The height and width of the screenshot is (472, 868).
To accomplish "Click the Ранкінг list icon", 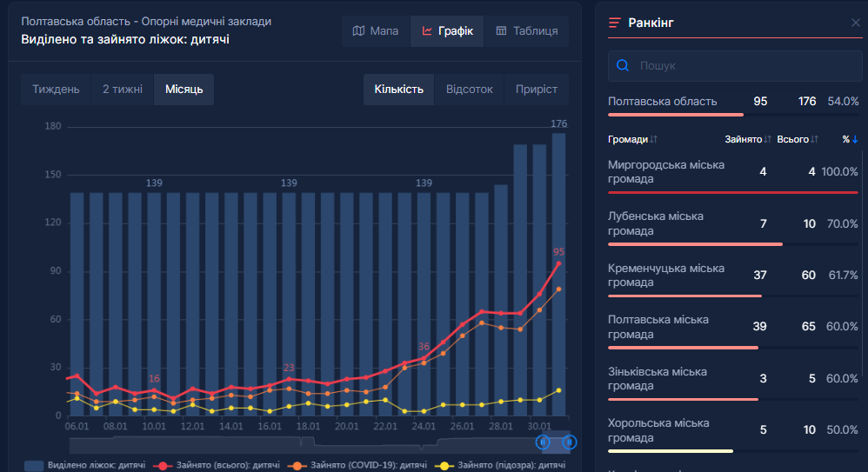I will click(x=615, y=23).
